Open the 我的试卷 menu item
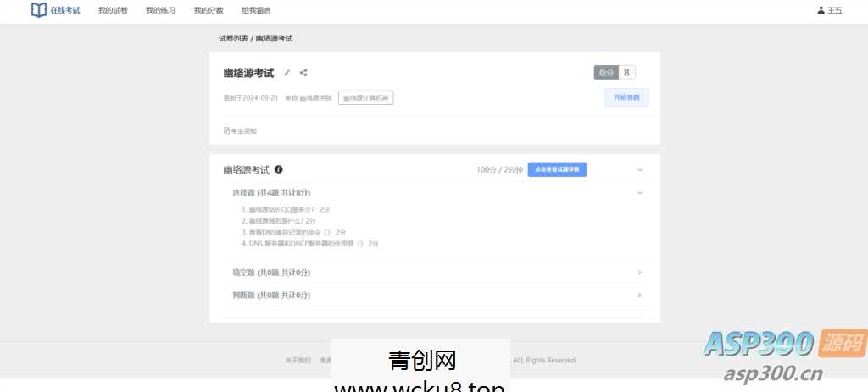The image size is (868, 392). (x=113, y=10)
